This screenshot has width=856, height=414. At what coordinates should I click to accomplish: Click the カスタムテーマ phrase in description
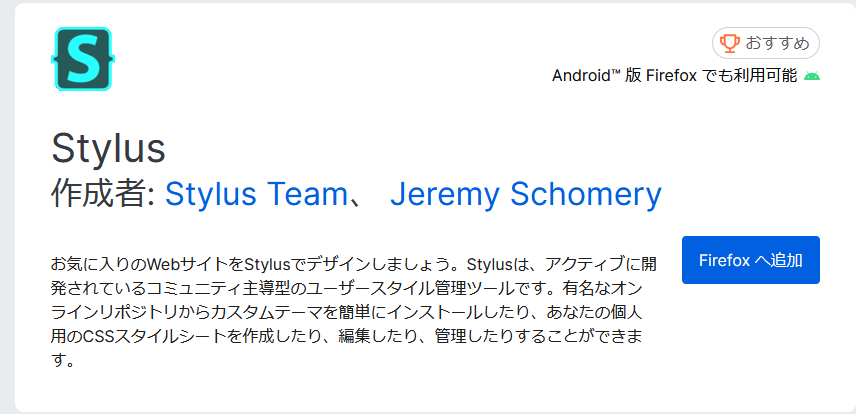click(x=271, y=312)
